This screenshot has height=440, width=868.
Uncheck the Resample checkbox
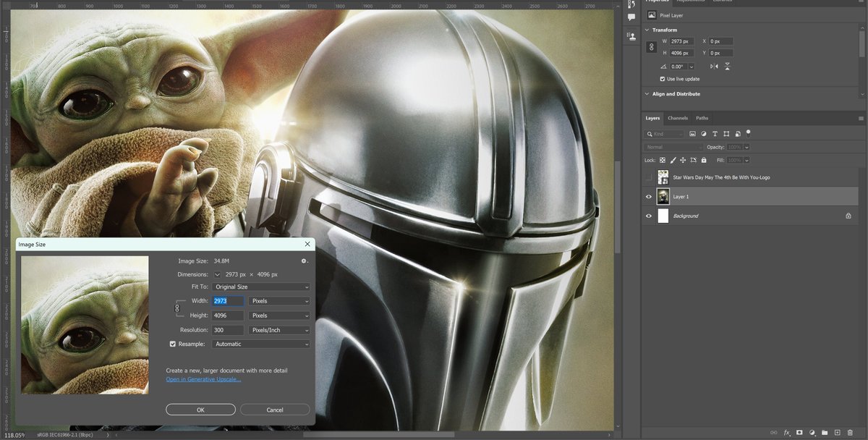click(172, 344)
